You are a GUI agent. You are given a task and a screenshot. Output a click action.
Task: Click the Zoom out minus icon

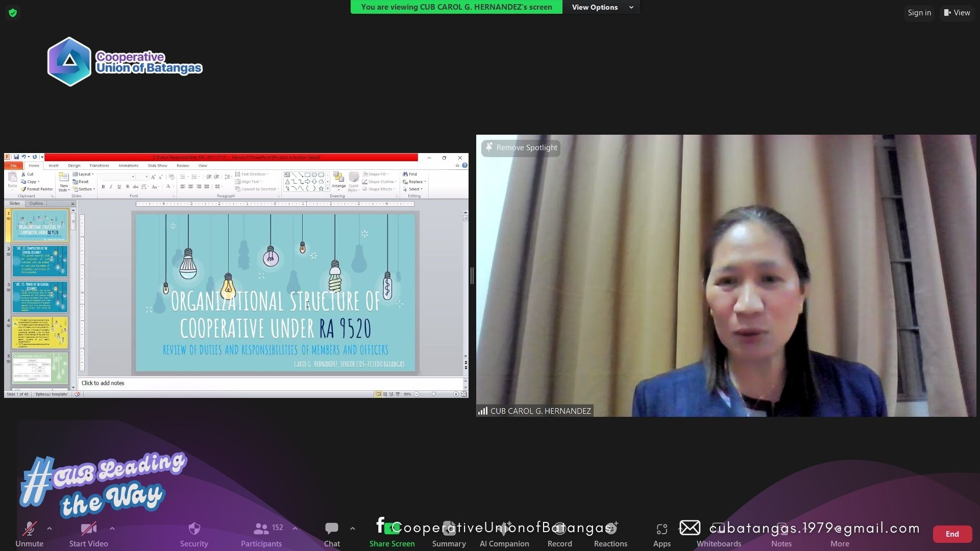pyautogui.click(x=417, y=394)
